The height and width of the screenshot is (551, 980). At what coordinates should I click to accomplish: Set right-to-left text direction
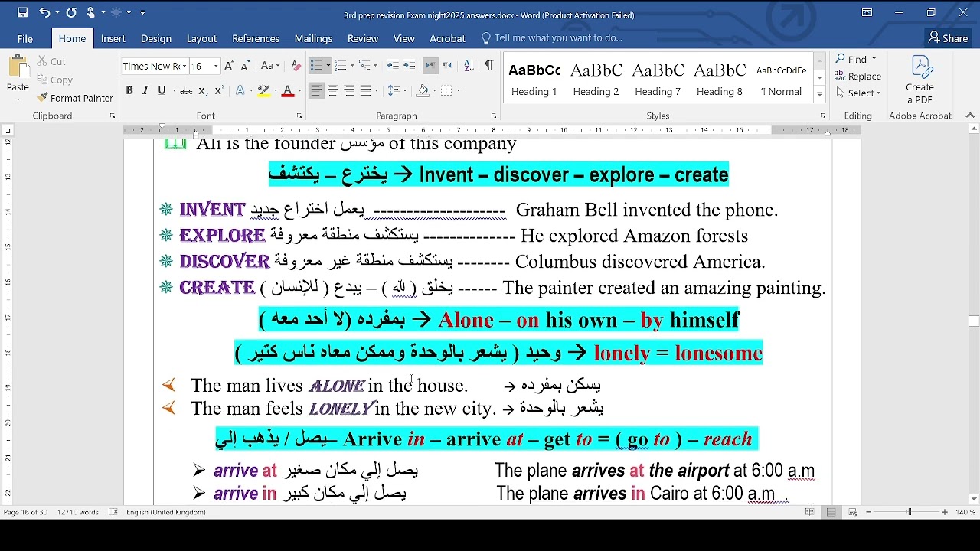coord(447,66)
